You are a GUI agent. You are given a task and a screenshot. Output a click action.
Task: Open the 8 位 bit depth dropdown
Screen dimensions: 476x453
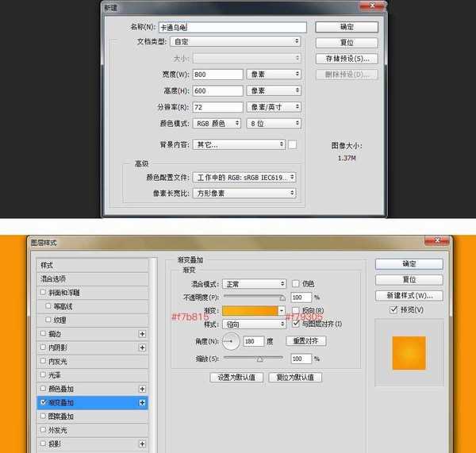tap(274, 123)
